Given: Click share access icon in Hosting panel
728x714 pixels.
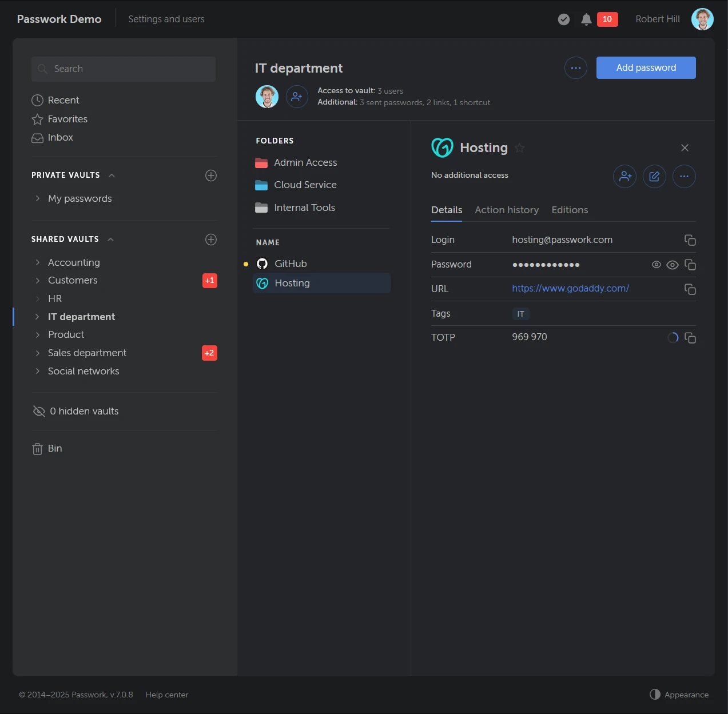Looking at the screenshot, I should point(624,177).
